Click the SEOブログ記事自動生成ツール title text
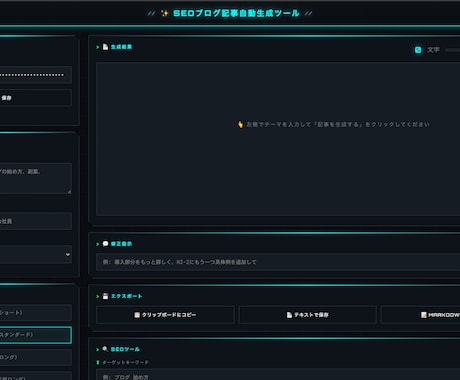This screenshot has height=380, width=460. (x=236, y=13)
